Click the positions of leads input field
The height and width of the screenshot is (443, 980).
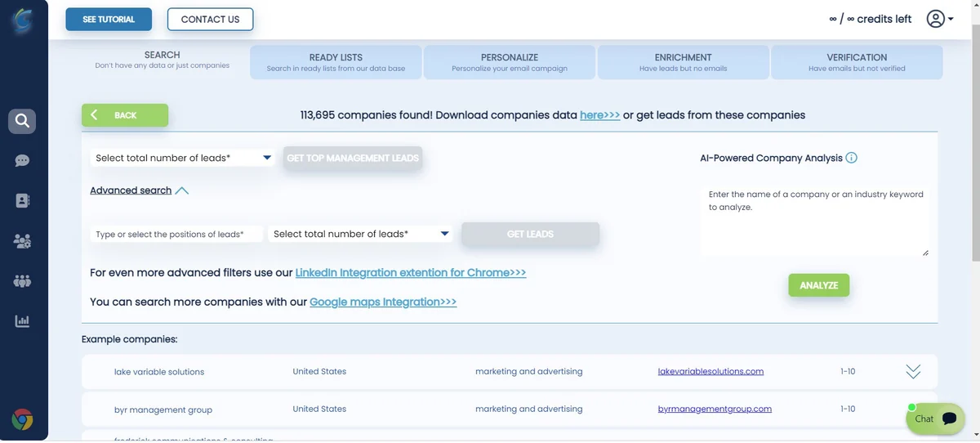coord(177,234)
